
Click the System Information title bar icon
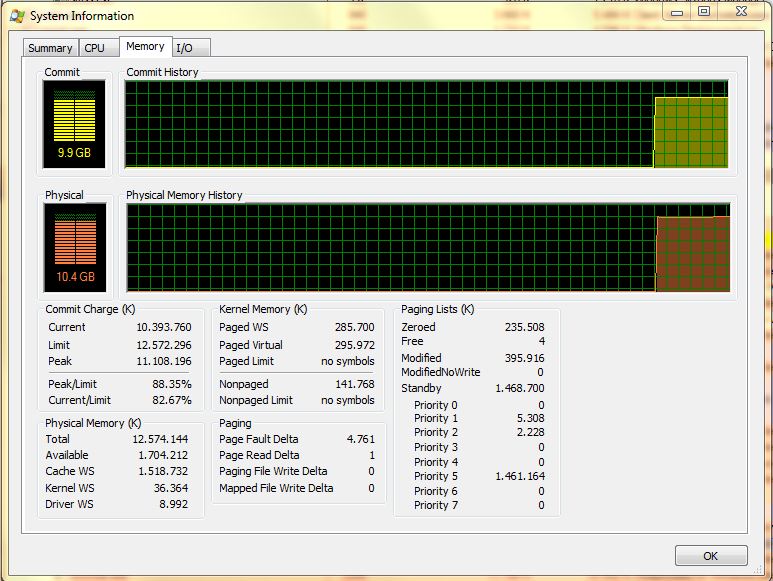click(17, 16)
